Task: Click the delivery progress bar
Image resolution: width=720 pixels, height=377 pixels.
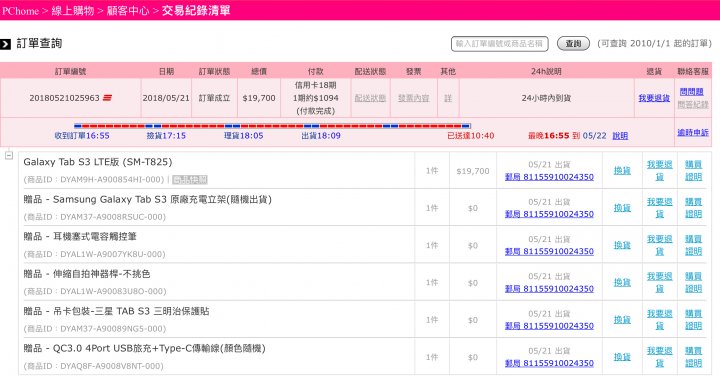Action: 272,125
